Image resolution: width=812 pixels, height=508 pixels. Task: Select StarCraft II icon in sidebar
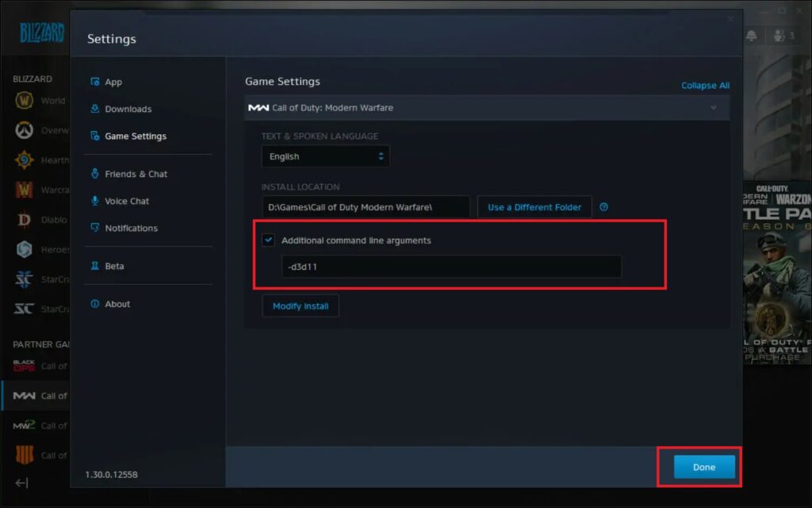24,279
